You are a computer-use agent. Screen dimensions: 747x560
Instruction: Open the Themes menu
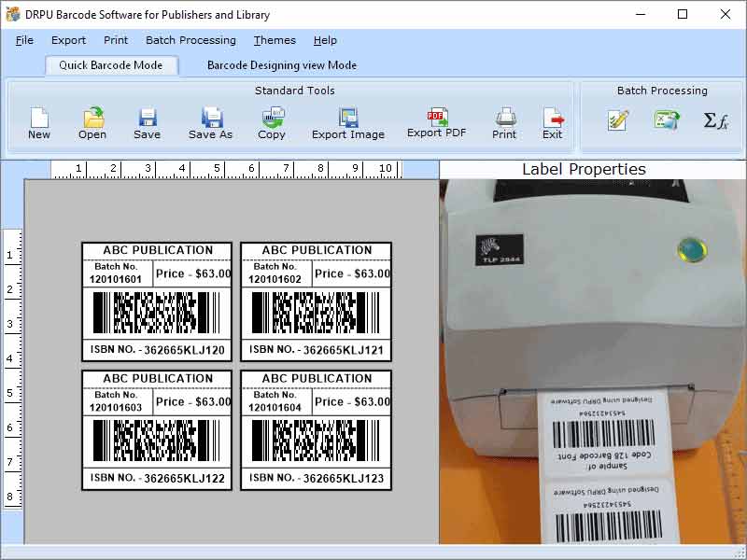pyautogui.click(x=274, y=40)
